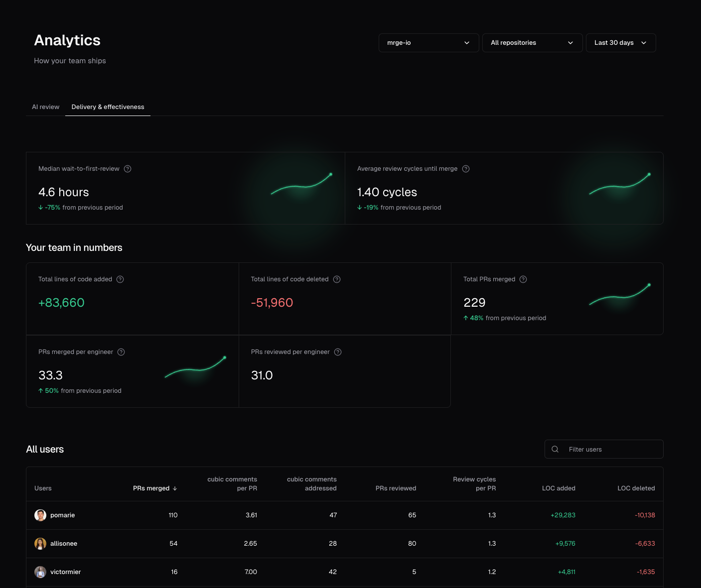Click victormier's row in the users table
Screen dimensions: 701x588
299,572
